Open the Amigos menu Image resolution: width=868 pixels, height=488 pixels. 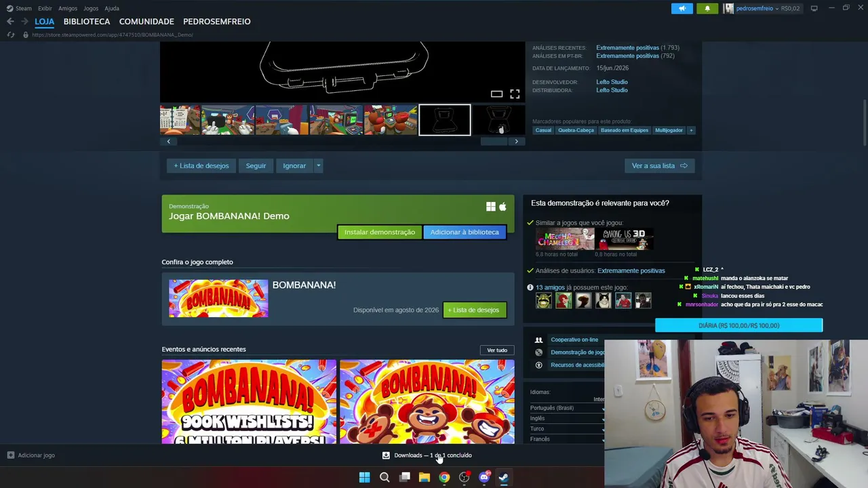click(x=68, y=8)
